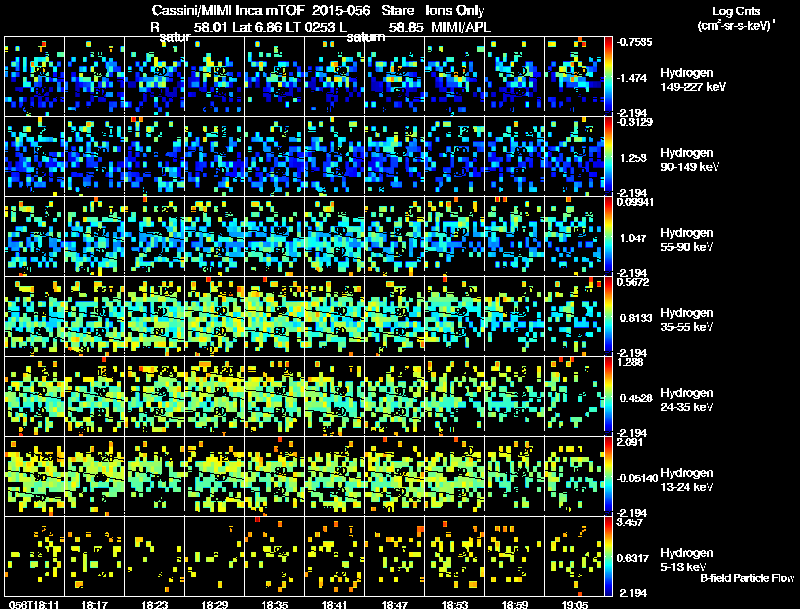This screenshot has height=609, width=800.
Task: Select the 13-24 keV image at 18:53
Action: pos(454,476)
